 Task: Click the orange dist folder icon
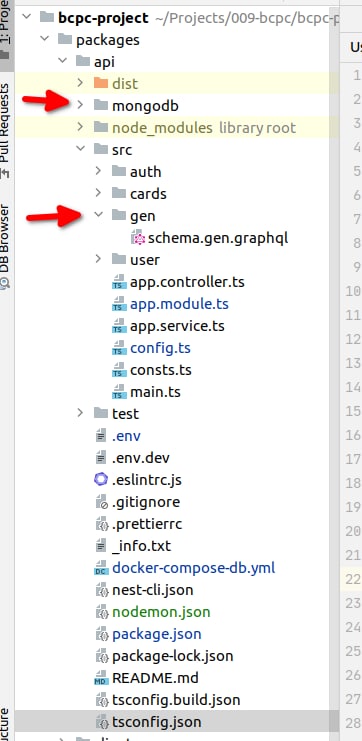click(101, 84)
